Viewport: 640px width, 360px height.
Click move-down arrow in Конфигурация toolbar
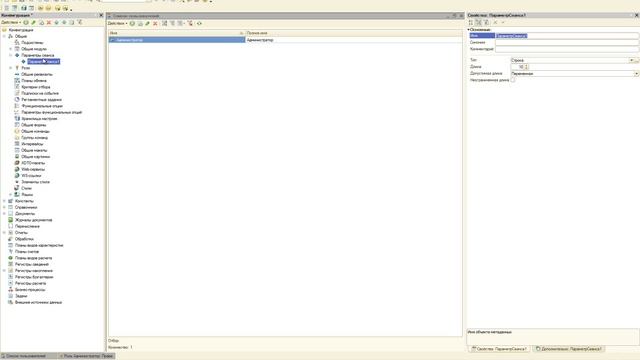(x=64, y=22)
